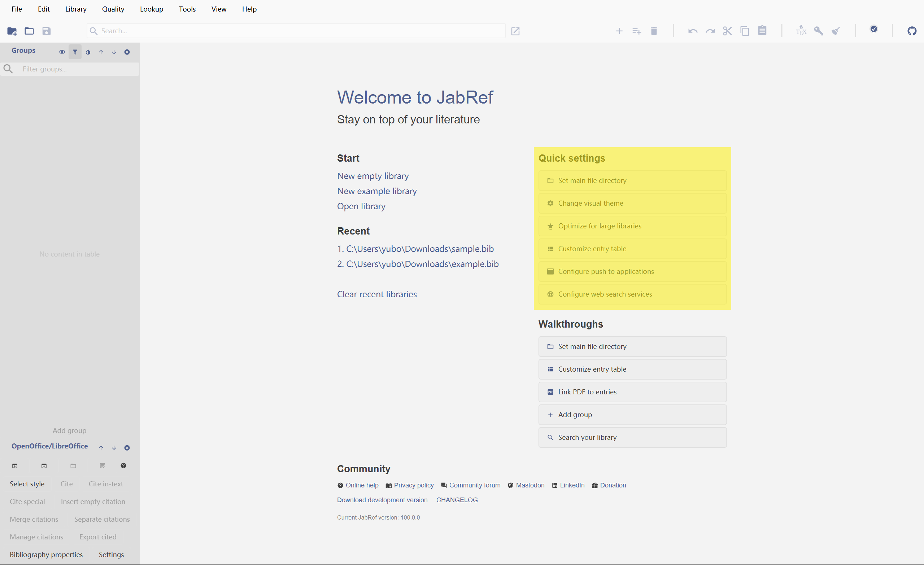The image size is (924, 565).
Task: Click the Filter groups input field
Action: coord(70,69)
